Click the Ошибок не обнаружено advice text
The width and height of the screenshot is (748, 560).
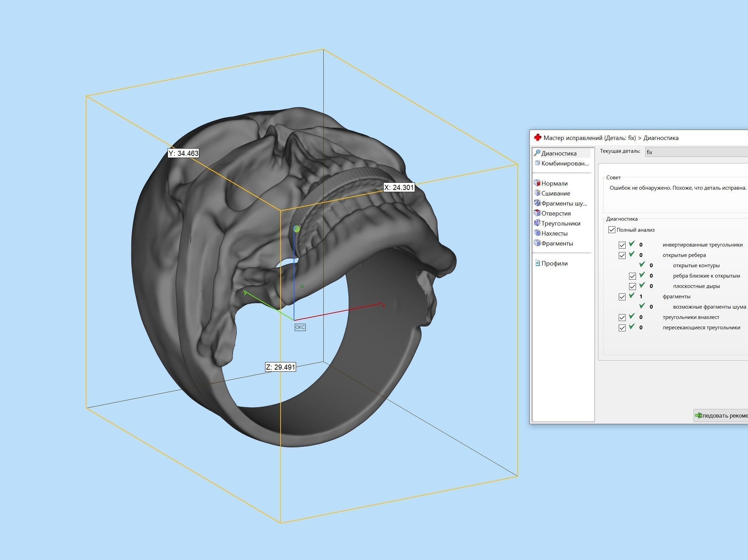pyautogui.click(x=678, y=188)
